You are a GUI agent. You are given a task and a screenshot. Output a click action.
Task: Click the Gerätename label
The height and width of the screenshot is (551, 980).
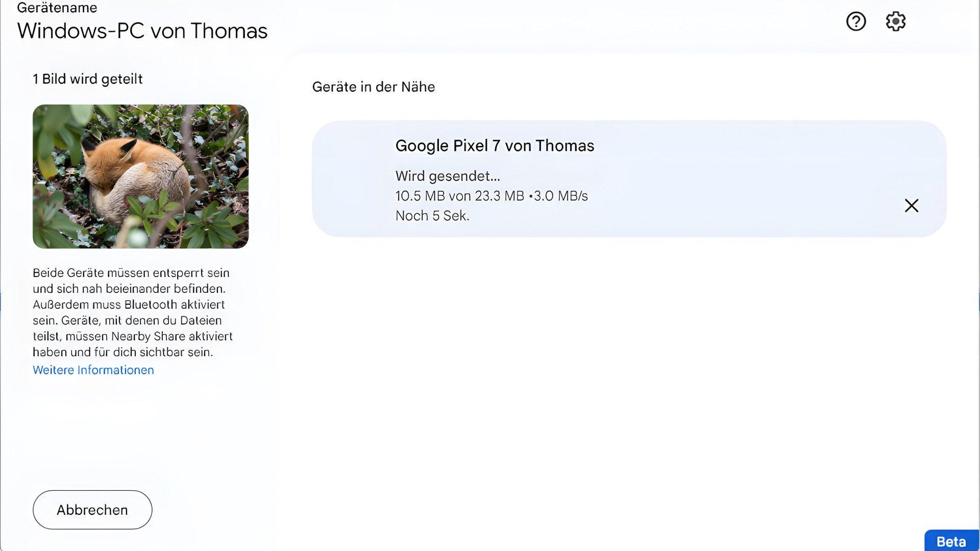(57, 8)
